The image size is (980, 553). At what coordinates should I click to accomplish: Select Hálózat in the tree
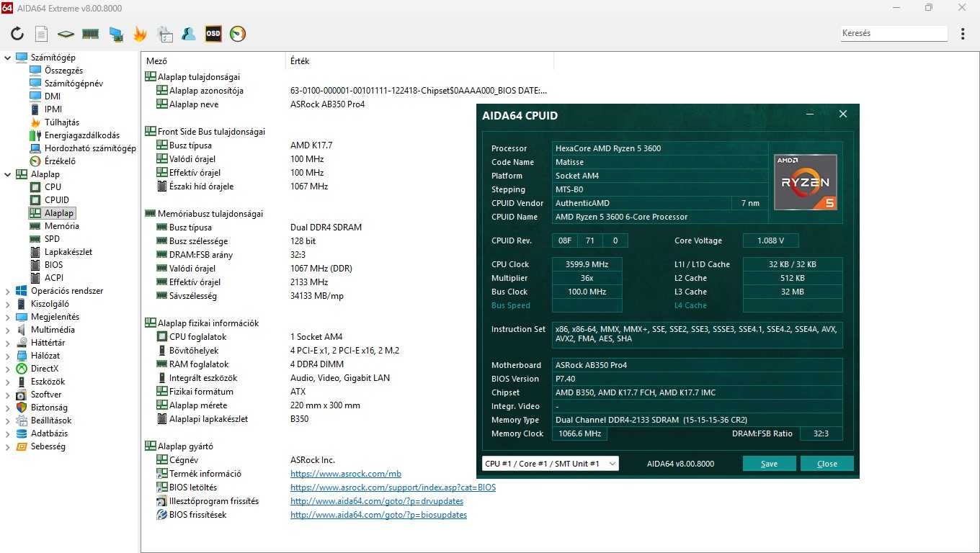click(x=45, y=356)
